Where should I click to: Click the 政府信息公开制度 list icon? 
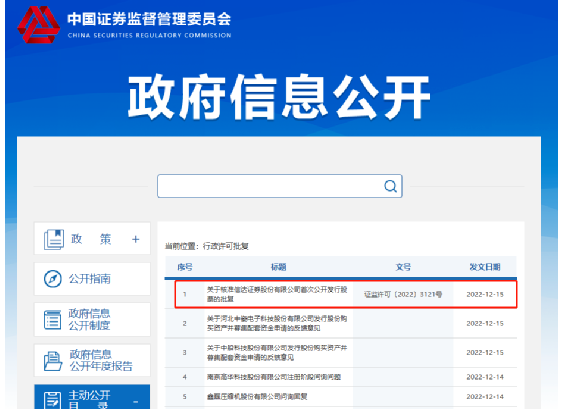coord(53,319)
